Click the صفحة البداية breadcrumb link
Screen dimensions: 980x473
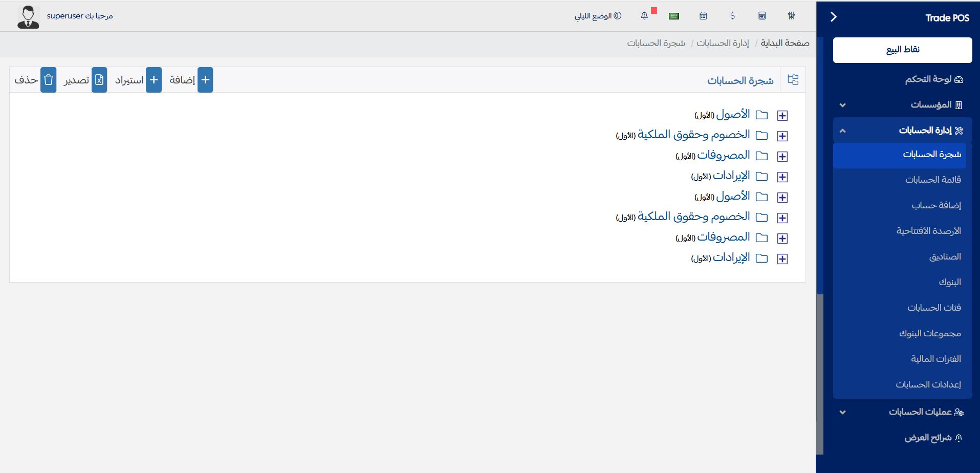(785, 43)
